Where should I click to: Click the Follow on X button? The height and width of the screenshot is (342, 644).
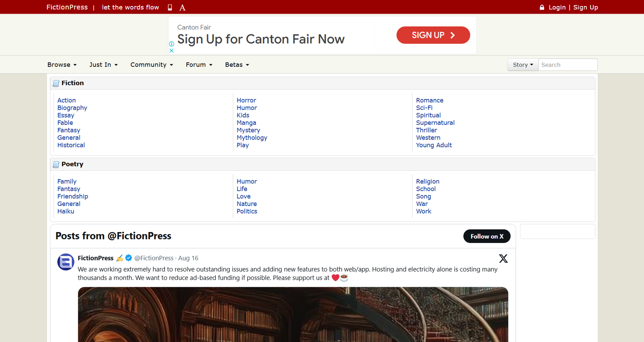click(487, 236)
